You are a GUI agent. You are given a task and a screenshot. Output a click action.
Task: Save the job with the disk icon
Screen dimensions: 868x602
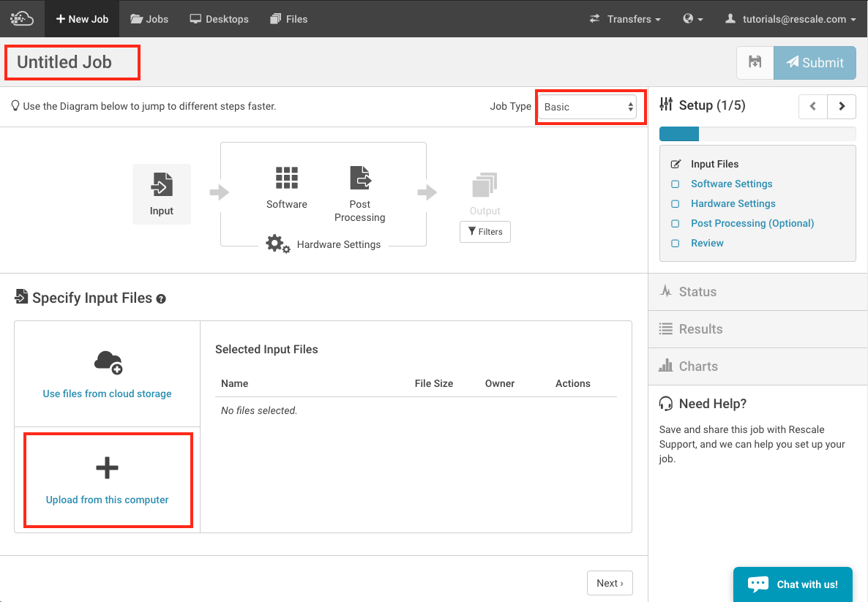pyautogui.click(x=755, y=62)
